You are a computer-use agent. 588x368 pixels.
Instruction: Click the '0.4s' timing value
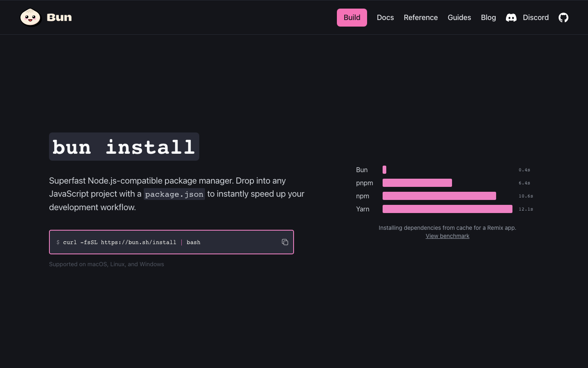[524, 170]
